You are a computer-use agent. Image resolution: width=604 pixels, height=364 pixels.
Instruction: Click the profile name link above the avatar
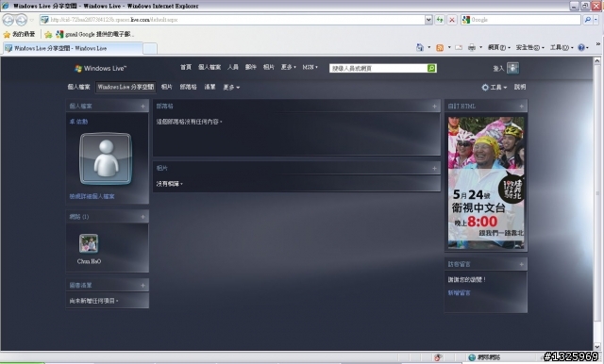point(78,122)
